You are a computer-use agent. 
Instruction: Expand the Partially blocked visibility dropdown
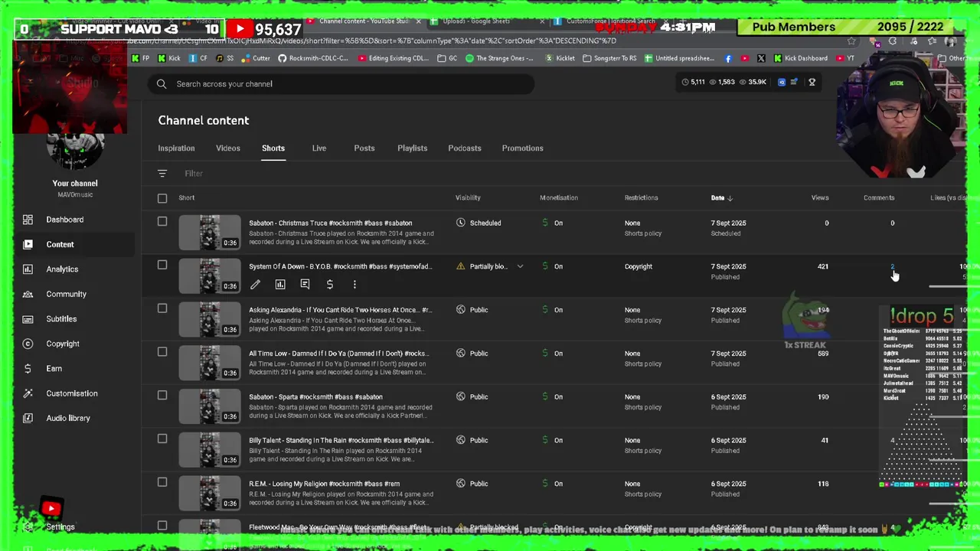(520, 266)
